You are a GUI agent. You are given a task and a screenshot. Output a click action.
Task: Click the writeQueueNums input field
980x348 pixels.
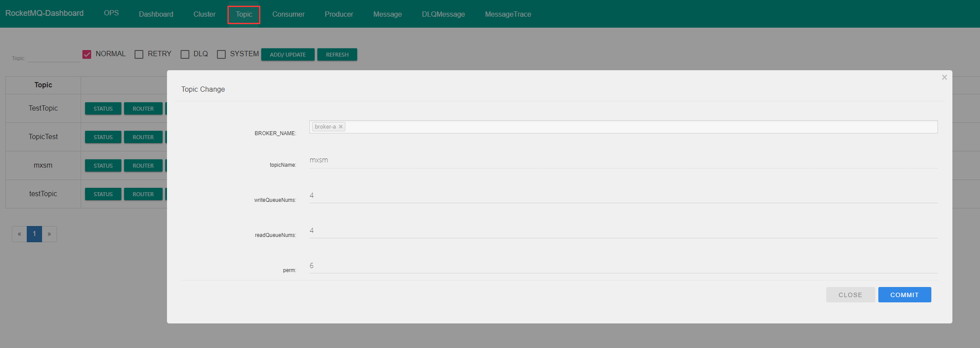pyautogui.click(x=622, y=196)
